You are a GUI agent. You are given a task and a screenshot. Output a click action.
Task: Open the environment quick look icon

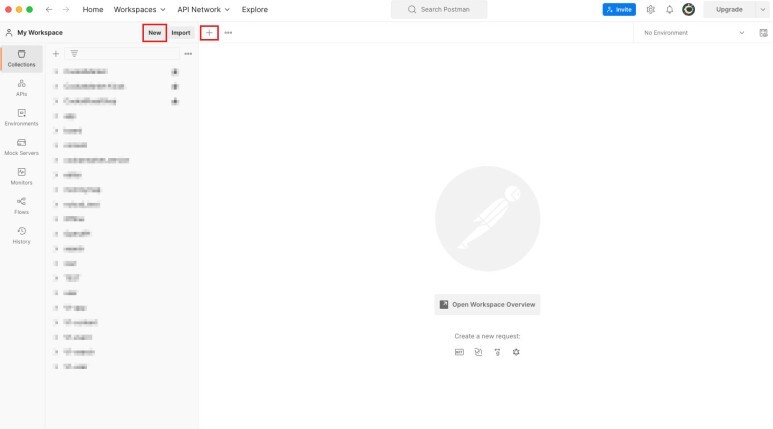coord(763,33)
